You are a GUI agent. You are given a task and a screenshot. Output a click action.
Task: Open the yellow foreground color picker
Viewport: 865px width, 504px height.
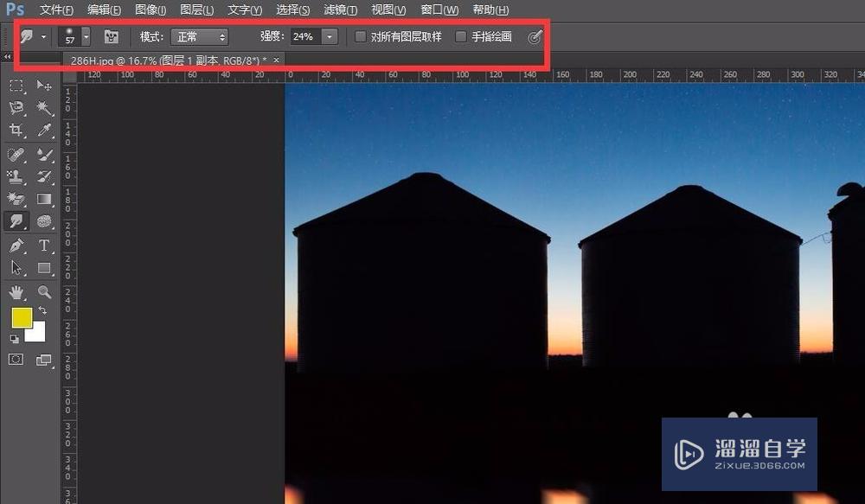(x=22, y=317)
